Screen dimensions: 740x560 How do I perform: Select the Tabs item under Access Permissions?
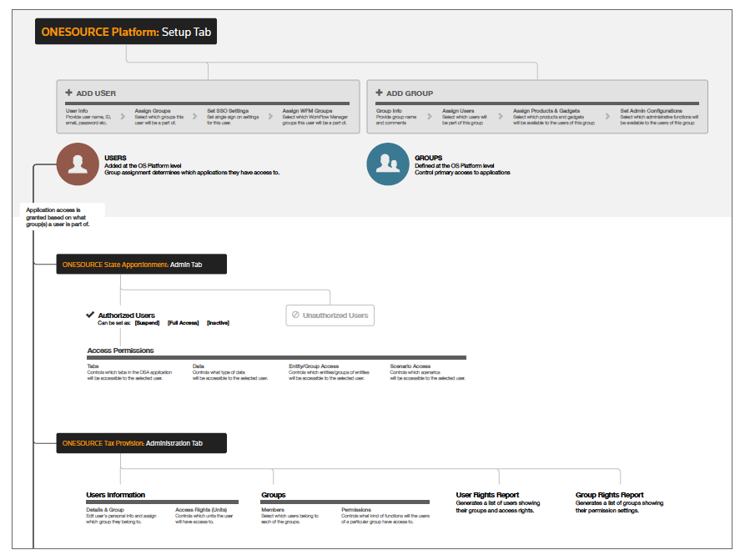coord(129,372)
